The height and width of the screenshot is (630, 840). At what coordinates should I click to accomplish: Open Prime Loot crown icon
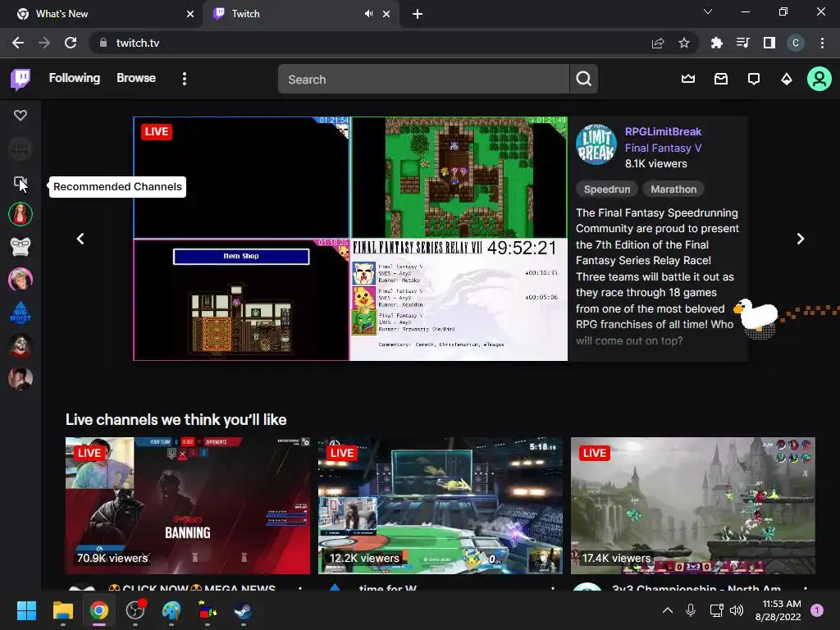(688, 80)
